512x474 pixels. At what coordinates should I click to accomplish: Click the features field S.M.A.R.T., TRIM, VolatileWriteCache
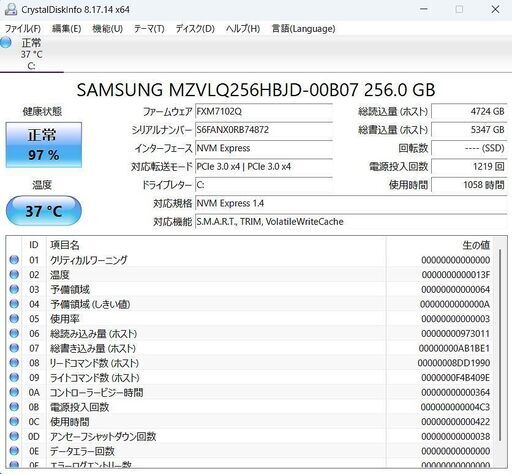click(x=351, y=222)
